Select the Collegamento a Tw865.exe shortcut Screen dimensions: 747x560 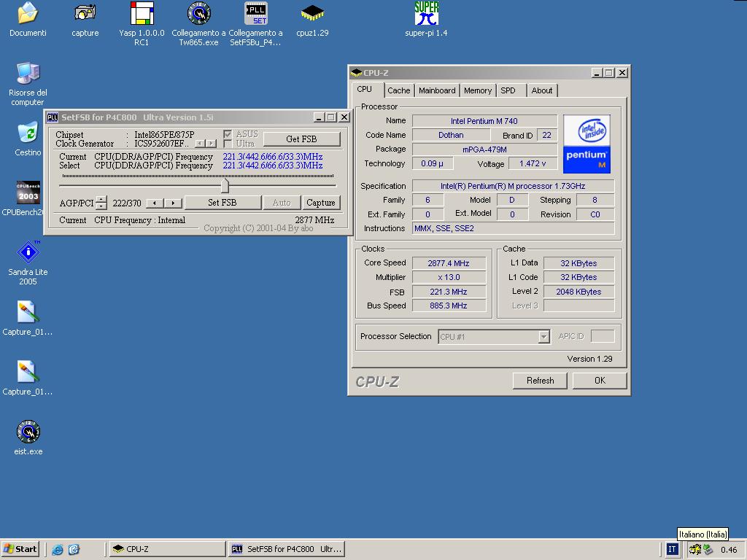click(198, 24)
